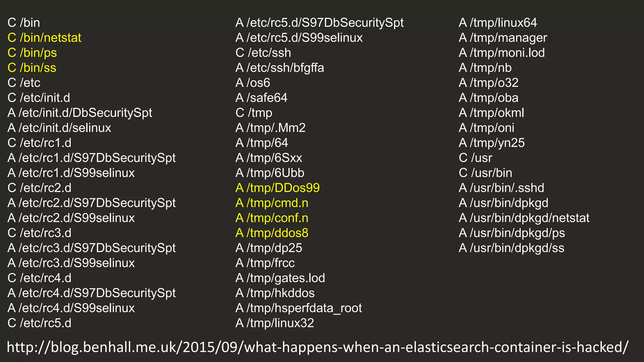This screenshot has height=362, width=644.
Task: Select the "A /tmp/moni.lod" entry
Action: coord(502,53)
